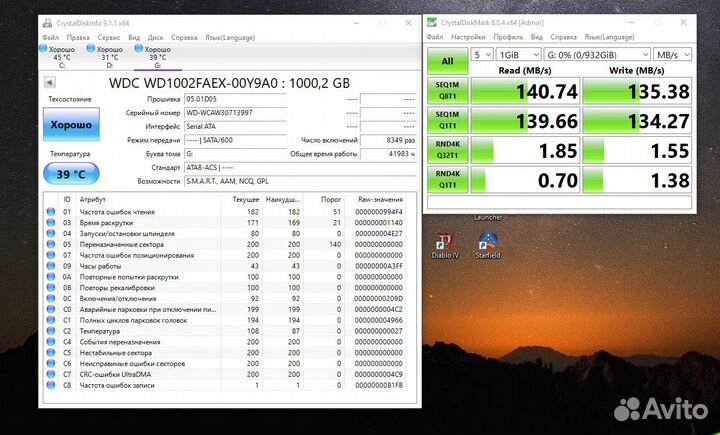This screenshot has height=435, width=720.
Task: Select События переназначения attribute text
Action: [120, 342]
